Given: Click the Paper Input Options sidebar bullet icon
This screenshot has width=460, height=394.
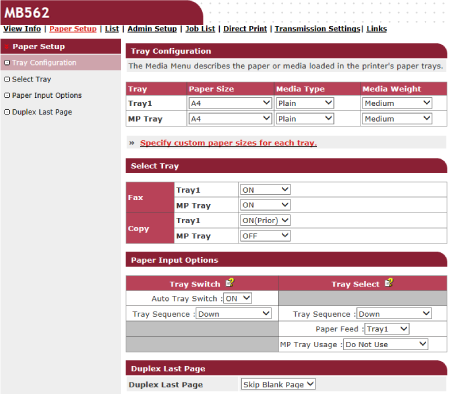Looking at the screenshot, I should [x=7, y=95].
